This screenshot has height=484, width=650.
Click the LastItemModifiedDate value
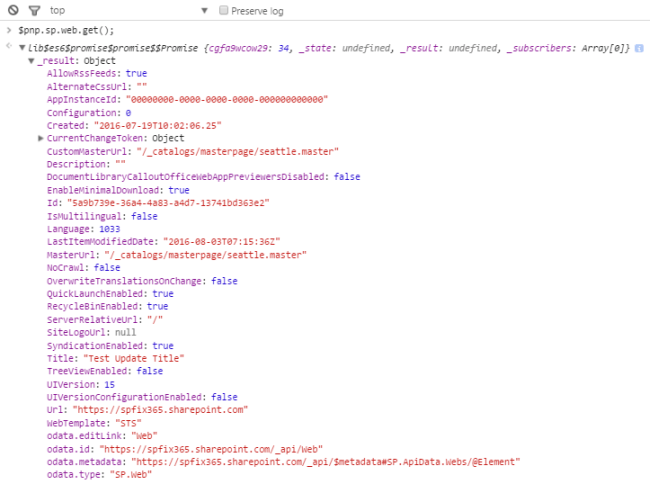(222, 242)
